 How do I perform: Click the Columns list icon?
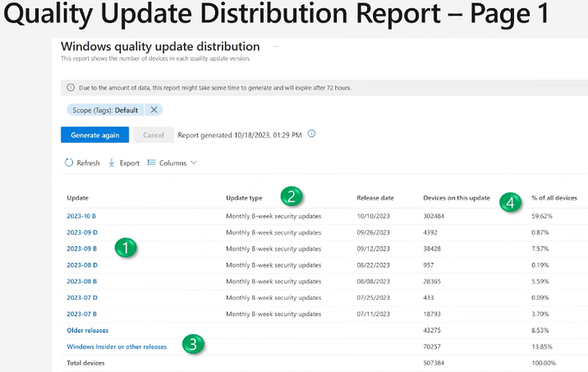point(151,162)
